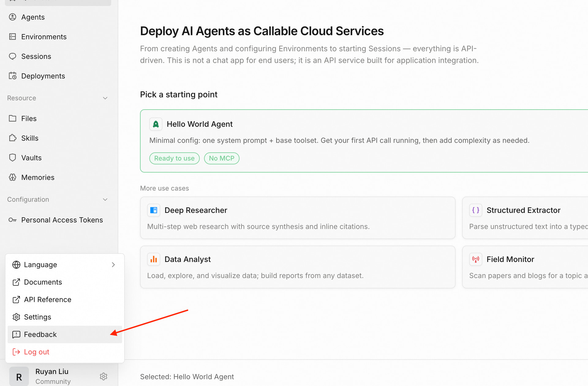Open the Agents page
Screen dimensions: 588x386
coord(58,17)
